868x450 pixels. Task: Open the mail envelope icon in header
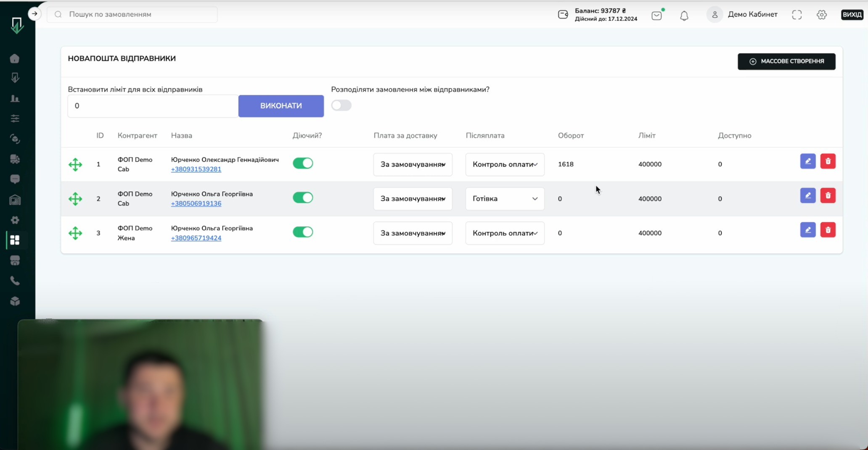tap(656, 16)
